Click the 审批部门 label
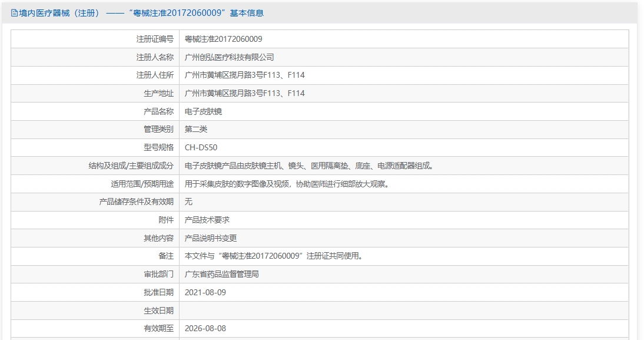644x340 pixels. [x=158, y=274]
